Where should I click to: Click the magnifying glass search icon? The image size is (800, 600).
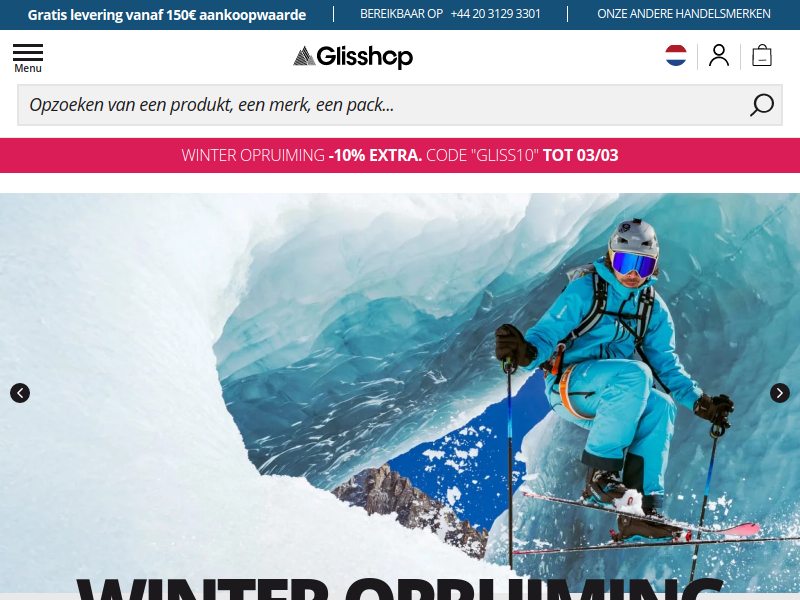click(x=762, y=105)
